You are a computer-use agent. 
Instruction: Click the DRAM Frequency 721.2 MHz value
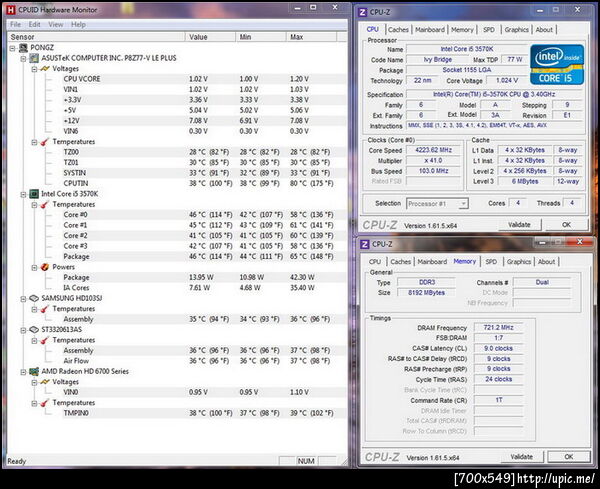coord(498,328)
